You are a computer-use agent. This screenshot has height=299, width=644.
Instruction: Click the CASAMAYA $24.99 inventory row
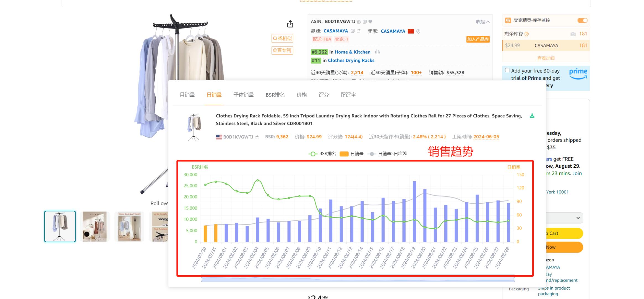(x=546, y=46)
